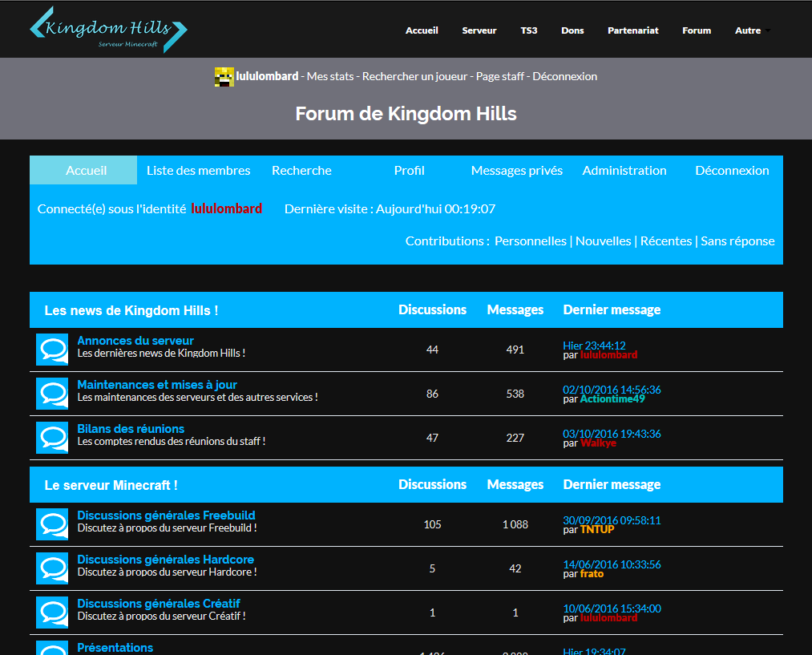Click lululombard's Minecraft avatar head
Screen dimensions: 812x655
[x=224, y=77]
